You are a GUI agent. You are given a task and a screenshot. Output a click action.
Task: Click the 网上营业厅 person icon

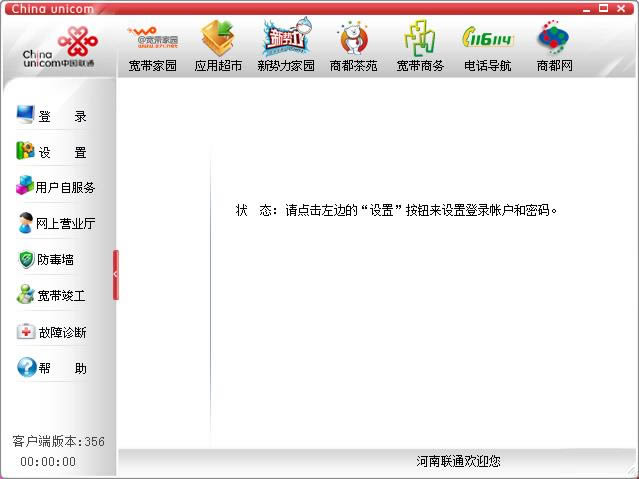tap(25, 223)
